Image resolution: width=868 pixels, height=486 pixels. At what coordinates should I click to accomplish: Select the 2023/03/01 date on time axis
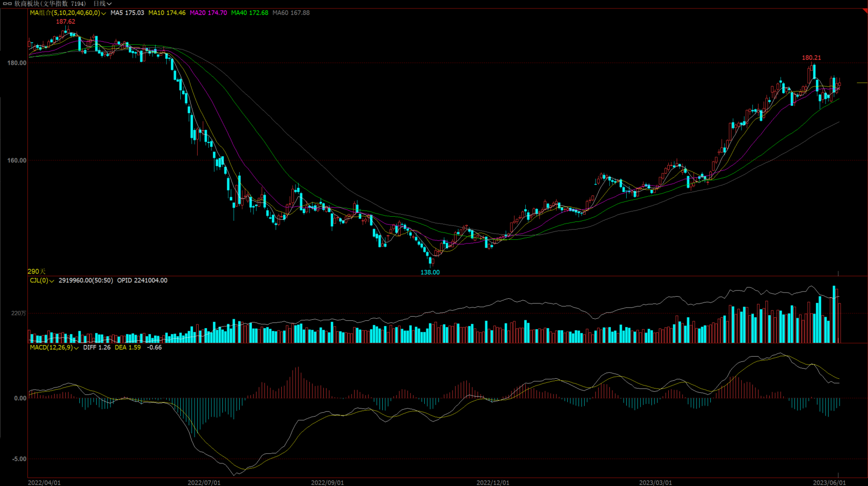(x=656, y=482)
